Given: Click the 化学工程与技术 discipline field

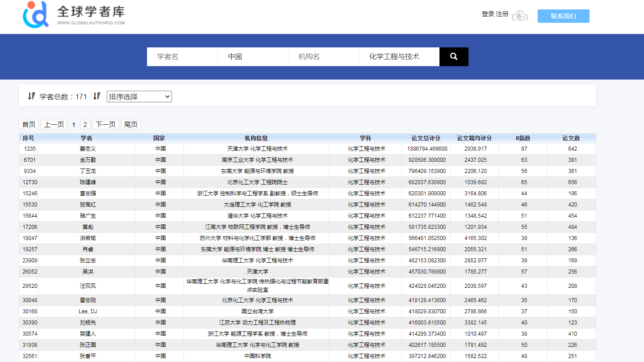Looking at the screenshot, I should tap(399, 57).
